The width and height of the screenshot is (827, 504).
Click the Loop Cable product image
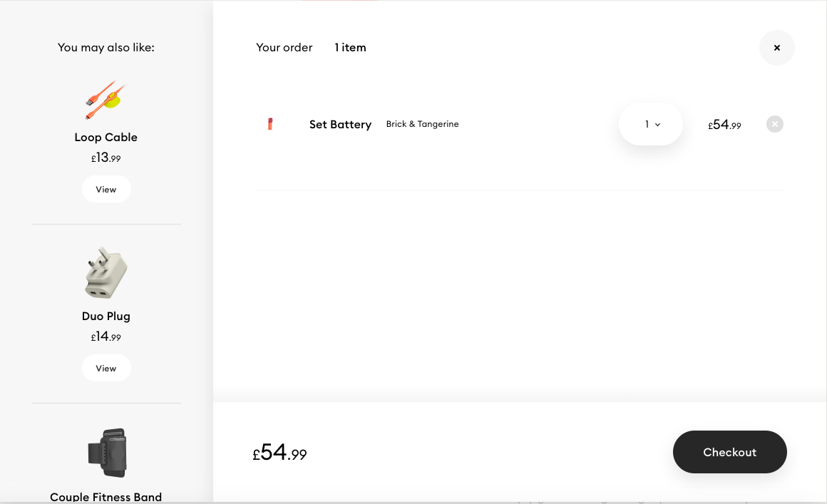pos(106,101)
